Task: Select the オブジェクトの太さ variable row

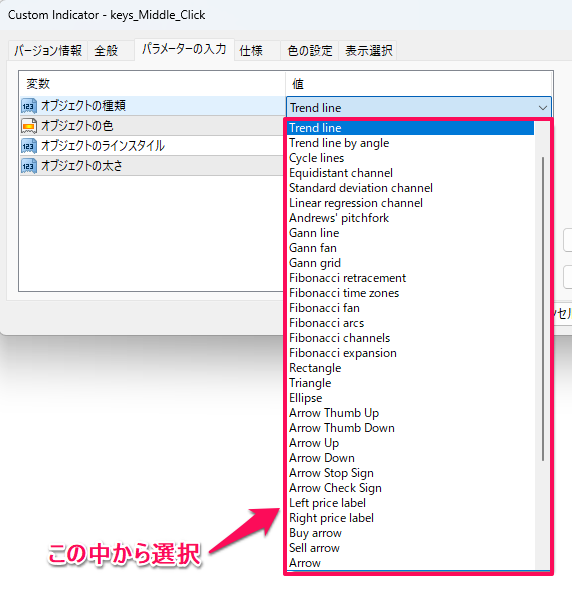Action: click(153, 166)
